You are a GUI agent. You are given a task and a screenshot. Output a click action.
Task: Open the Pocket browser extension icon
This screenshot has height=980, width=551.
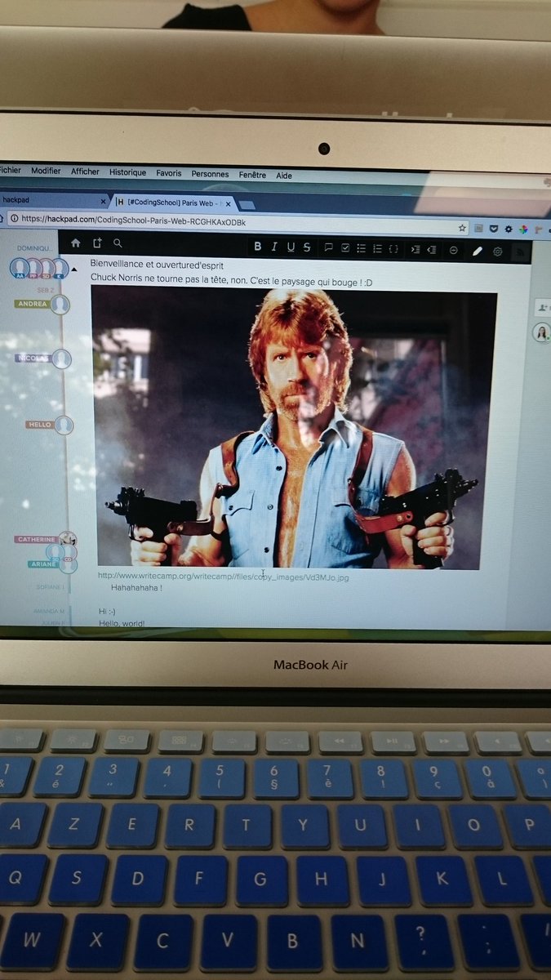pyautogui.click(x=493, y=229)
